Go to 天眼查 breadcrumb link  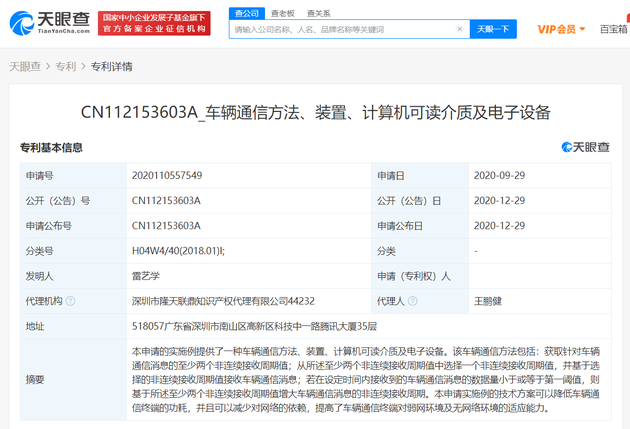(25, 66)
